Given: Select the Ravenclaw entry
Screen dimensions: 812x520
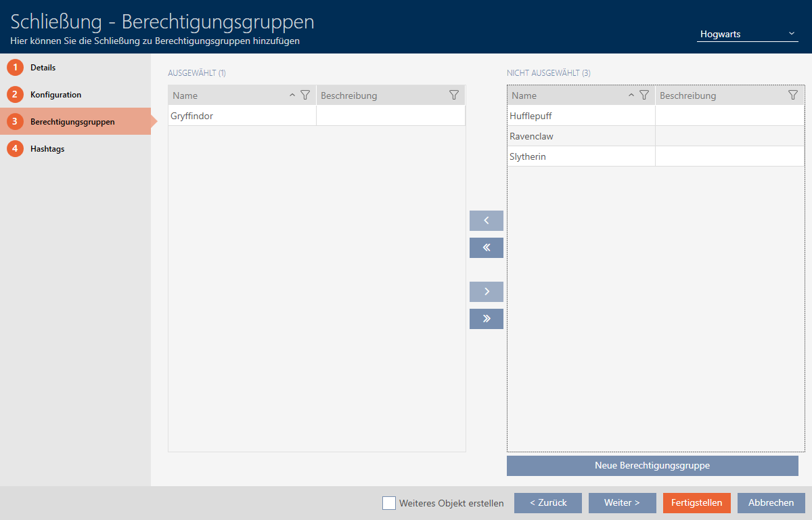Looking at the screenshot, I should click(x=581, y=136).
